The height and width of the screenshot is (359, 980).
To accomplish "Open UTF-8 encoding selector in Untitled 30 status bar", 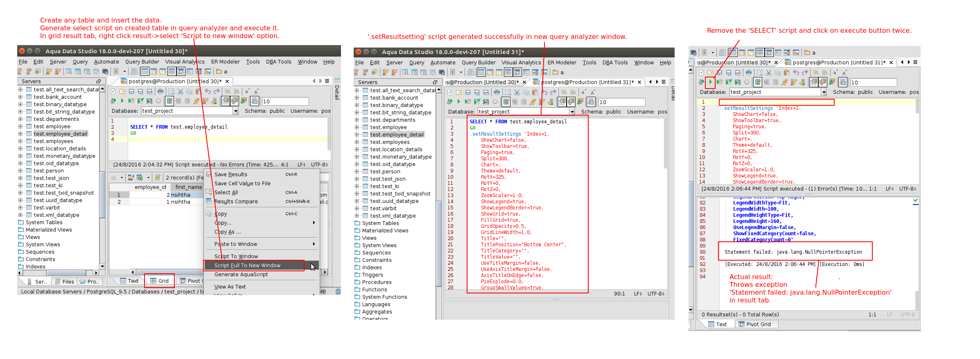I will (320, 164).
